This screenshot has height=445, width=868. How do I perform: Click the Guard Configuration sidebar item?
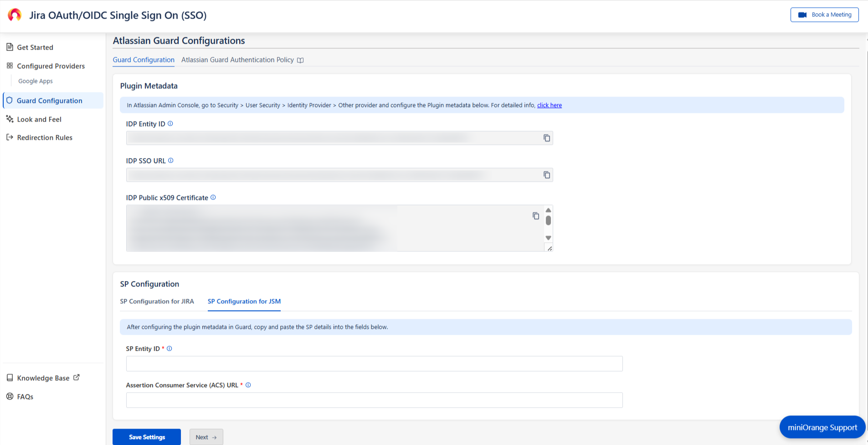point(53,101)
